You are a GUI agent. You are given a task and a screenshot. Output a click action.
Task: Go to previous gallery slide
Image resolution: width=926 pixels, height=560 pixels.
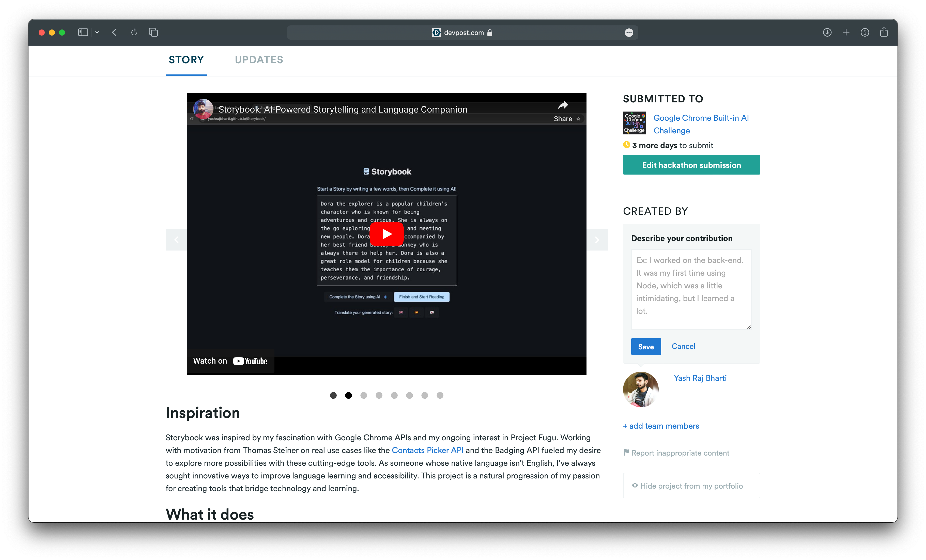(x=176, y=240)
